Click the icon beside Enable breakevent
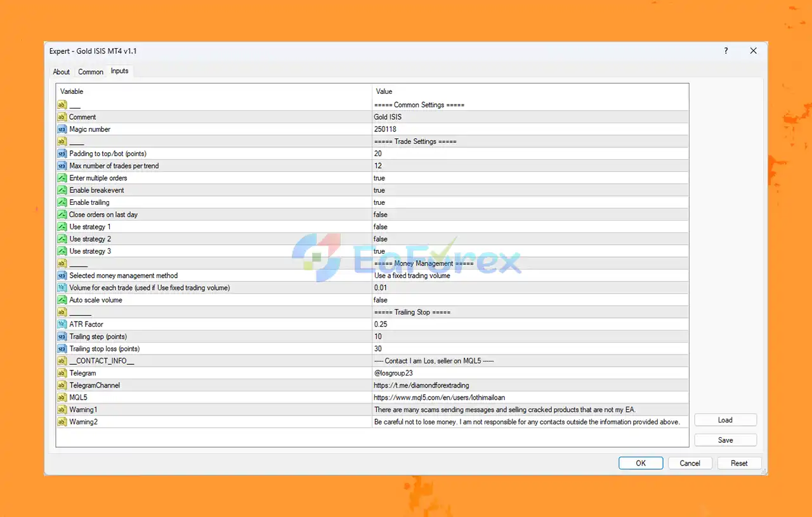Image resolution: width=812 pixels, height=517 pixels. 62,190
